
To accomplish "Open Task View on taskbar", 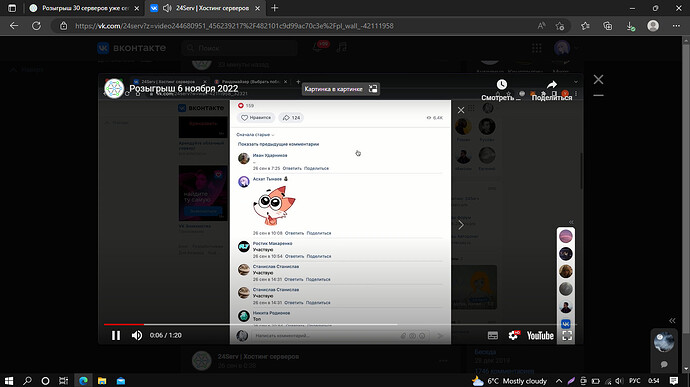I will pyautogui.click(x=64, y=380).
